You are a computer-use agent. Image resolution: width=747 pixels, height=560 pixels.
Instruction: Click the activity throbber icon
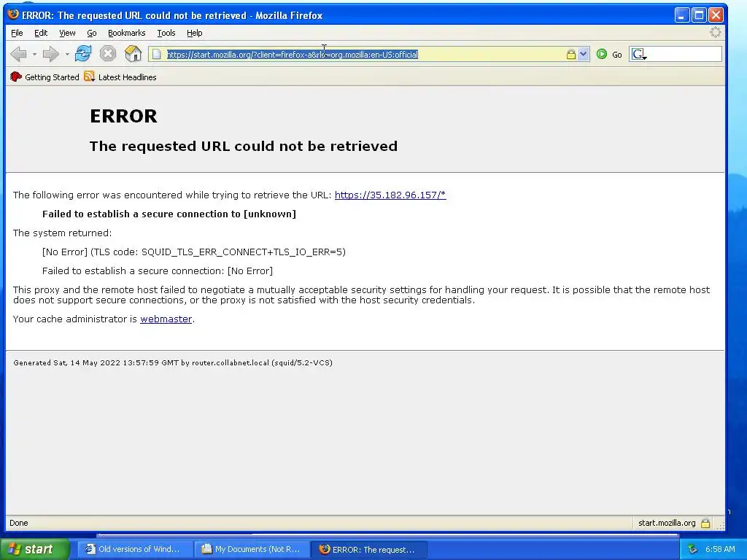715,32
